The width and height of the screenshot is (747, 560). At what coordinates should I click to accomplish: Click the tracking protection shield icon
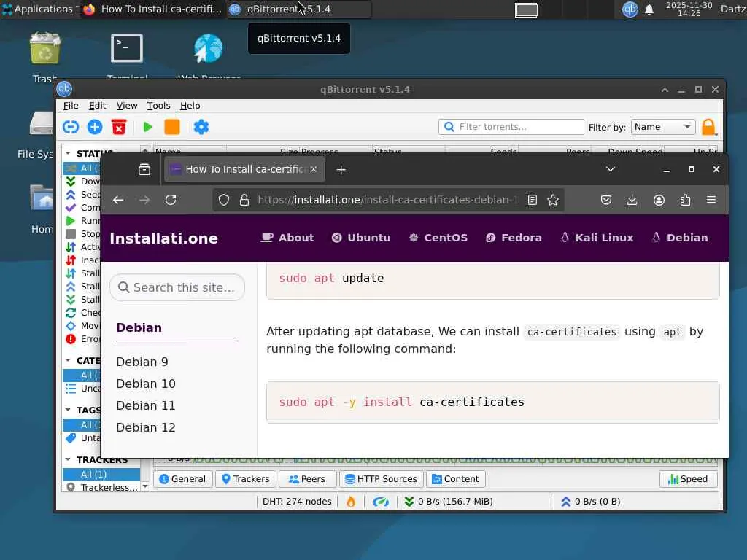[x=224, y=200]
